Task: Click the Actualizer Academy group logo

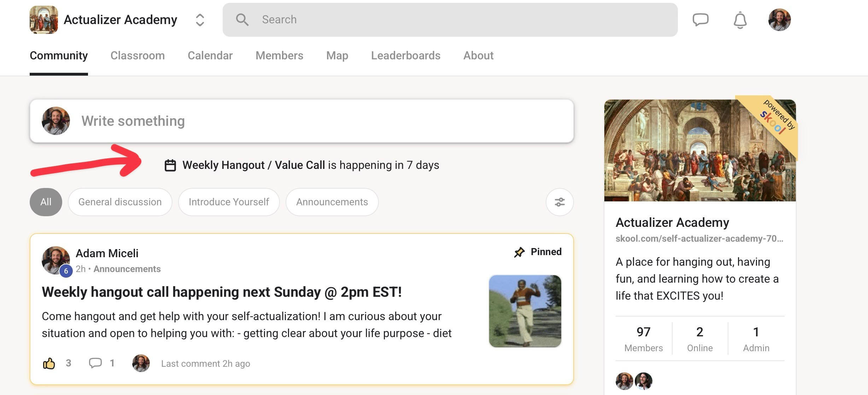Action: [43, 20]
